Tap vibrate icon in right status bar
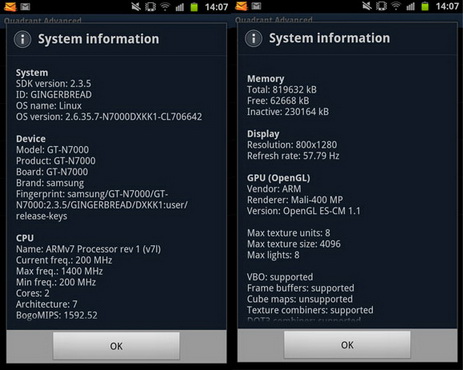Screen dimensions: 463x370 click(382, 6)
